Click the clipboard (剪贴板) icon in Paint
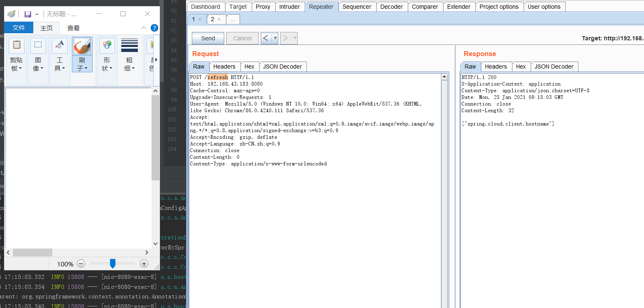 click(17, 45)
